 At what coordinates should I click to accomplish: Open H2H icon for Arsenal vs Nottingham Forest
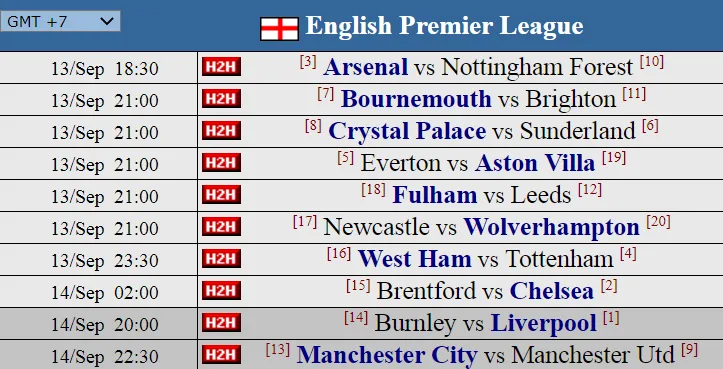(221, 67)
